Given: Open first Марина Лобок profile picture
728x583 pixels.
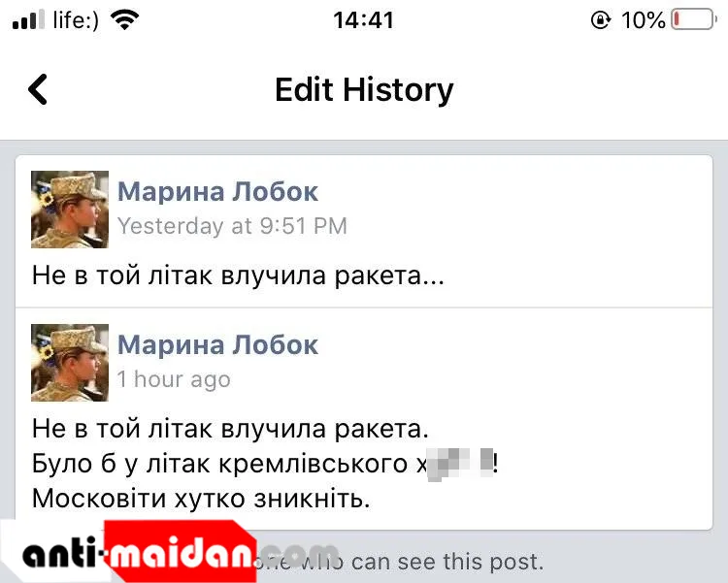Looking at the screenshot, I should click(70, 210).
